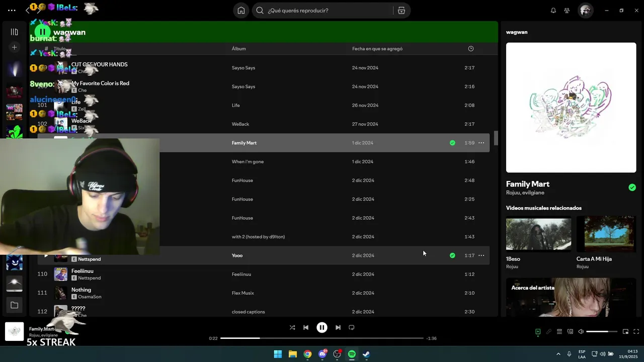The image size is (644, 362).
Task: Open Chrome from the taskbar
Action: point(307,354)
